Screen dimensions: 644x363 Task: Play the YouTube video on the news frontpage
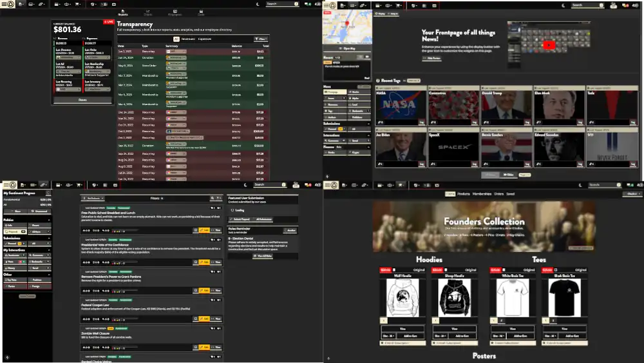[x=548, y=45]
